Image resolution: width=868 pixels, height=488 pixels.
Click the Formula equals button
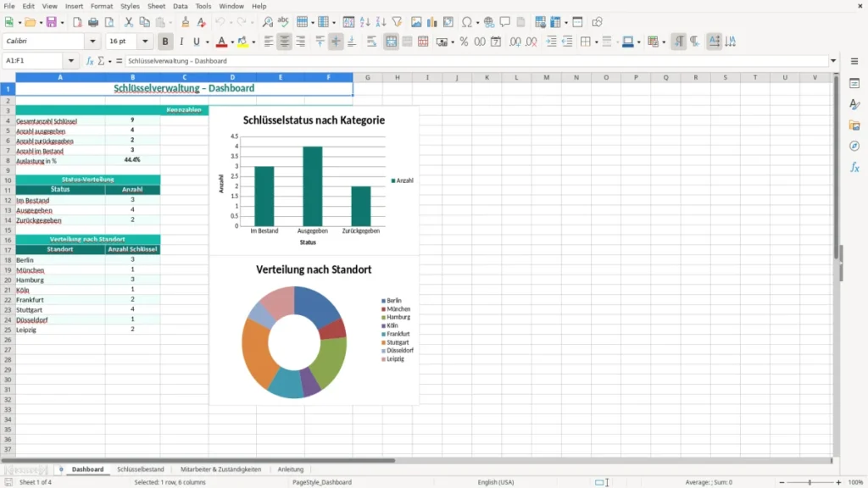coord(119,61)
